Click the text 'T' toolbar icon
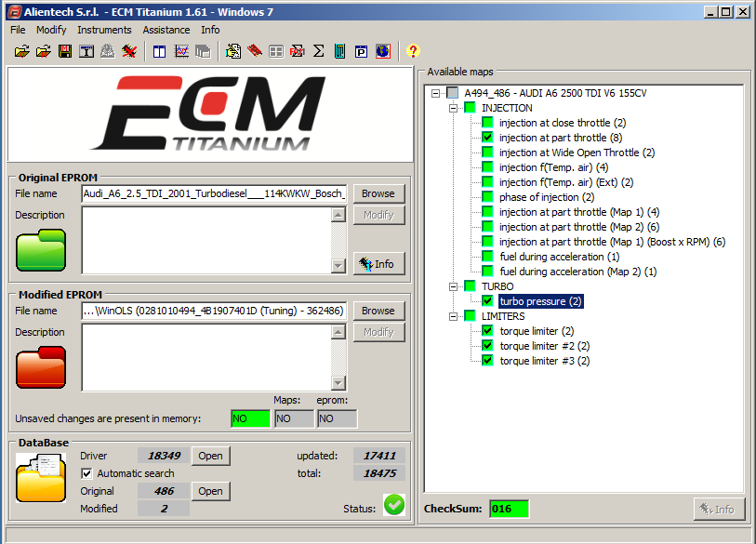The height and width of the screenshot is (544, 756). pos(86,51)
